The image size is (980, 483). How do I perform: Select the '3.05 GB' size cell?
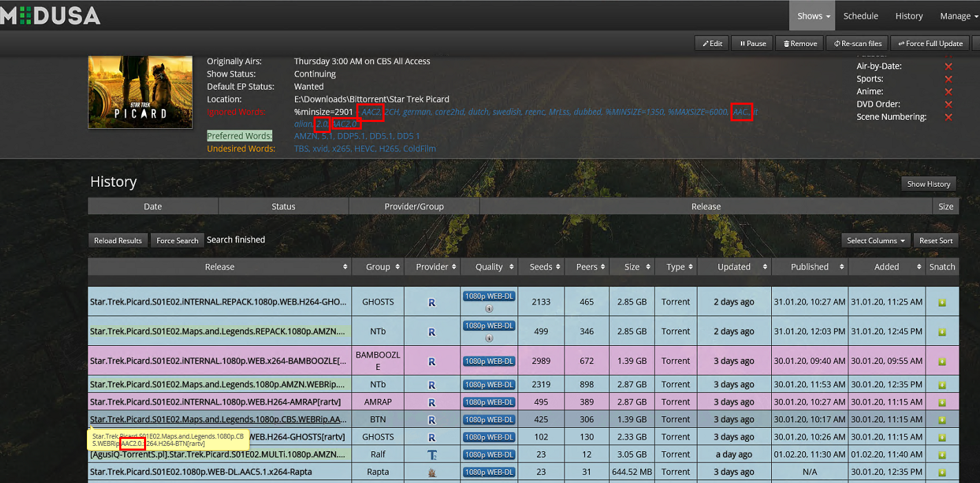[x=632, y=455]
